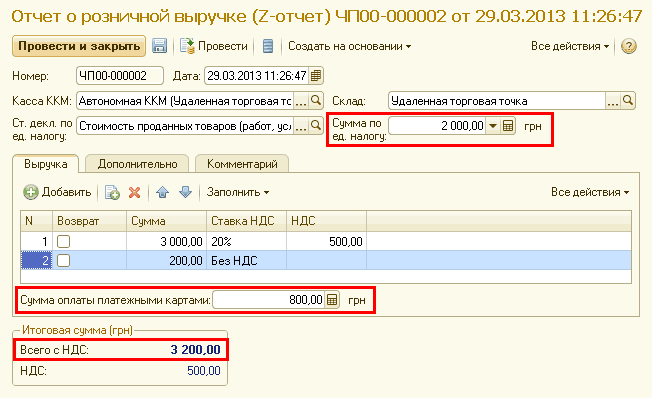
Task: Switch to the 'Выручка' tab
Action: 46,164
